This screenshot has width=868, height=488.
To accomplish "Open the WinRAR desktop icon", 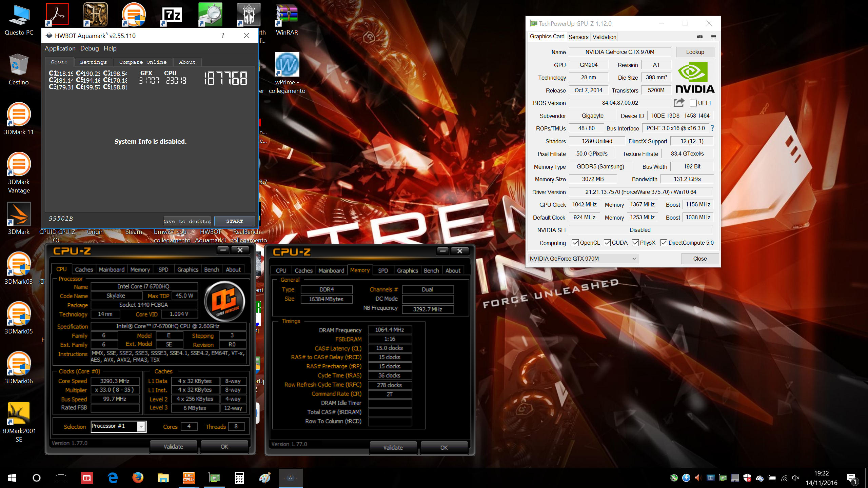I will coord(287,20).
